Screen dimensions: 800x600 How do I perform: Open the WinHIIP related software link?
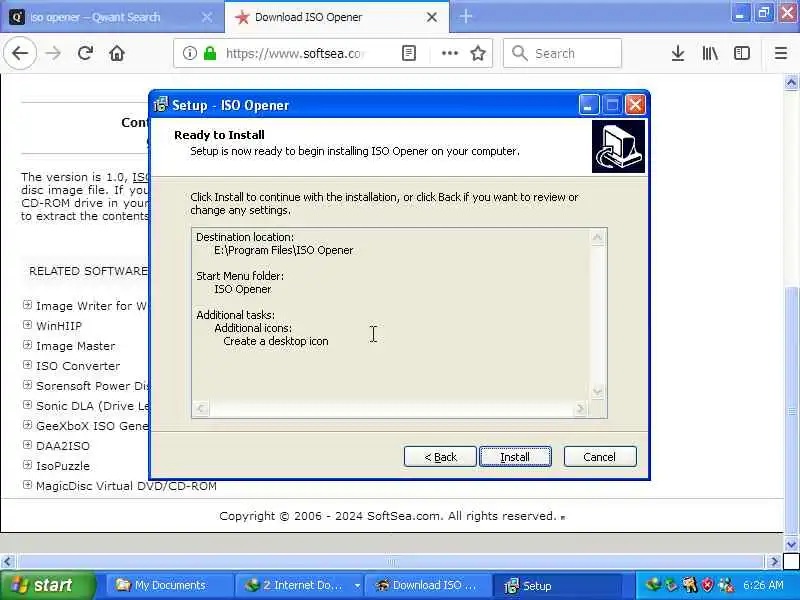click(x=59, y=326)
